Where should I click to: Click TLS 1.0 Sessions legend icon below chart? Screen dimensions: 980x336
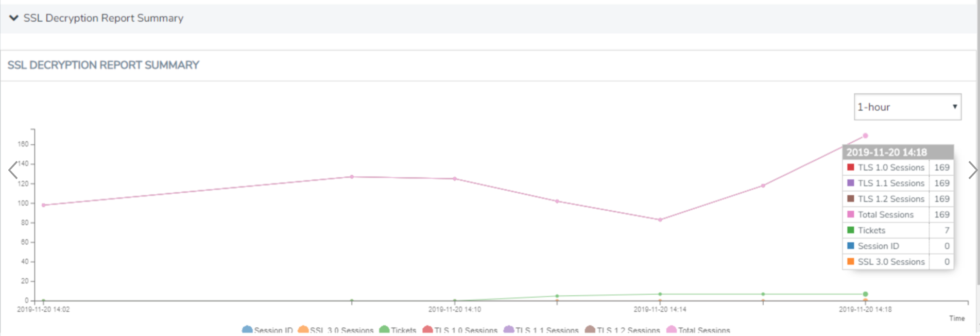tap(427, 330)
